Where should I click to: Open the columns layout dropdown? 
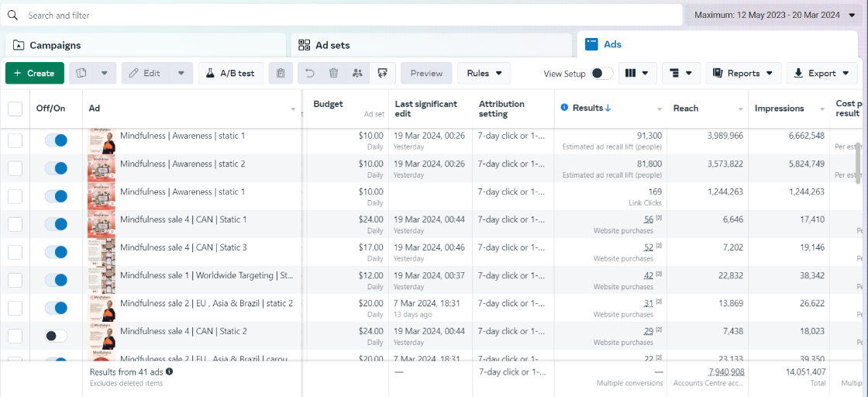tap(638, 73)
